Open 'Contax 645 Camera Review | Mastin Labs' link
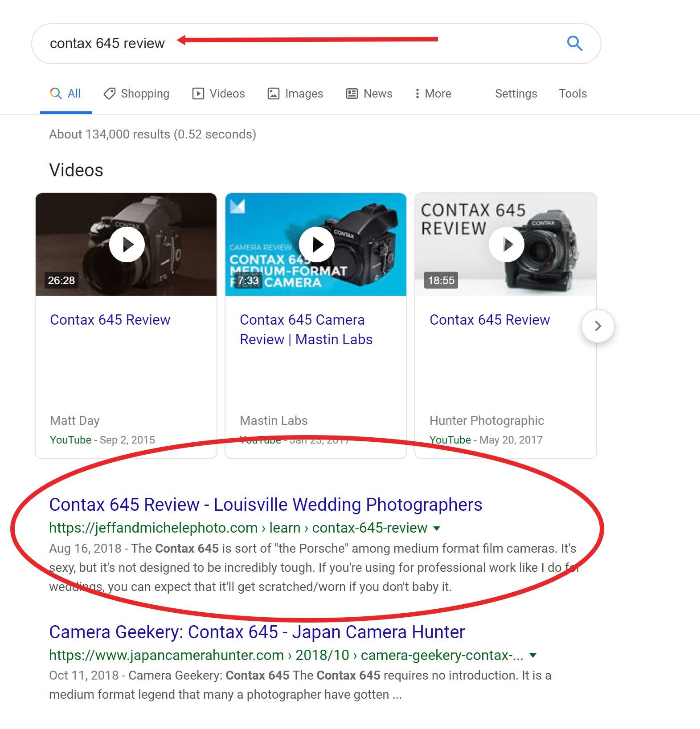Image resolution: width=700 pixels, height=729 pixels. click(306, 330)
